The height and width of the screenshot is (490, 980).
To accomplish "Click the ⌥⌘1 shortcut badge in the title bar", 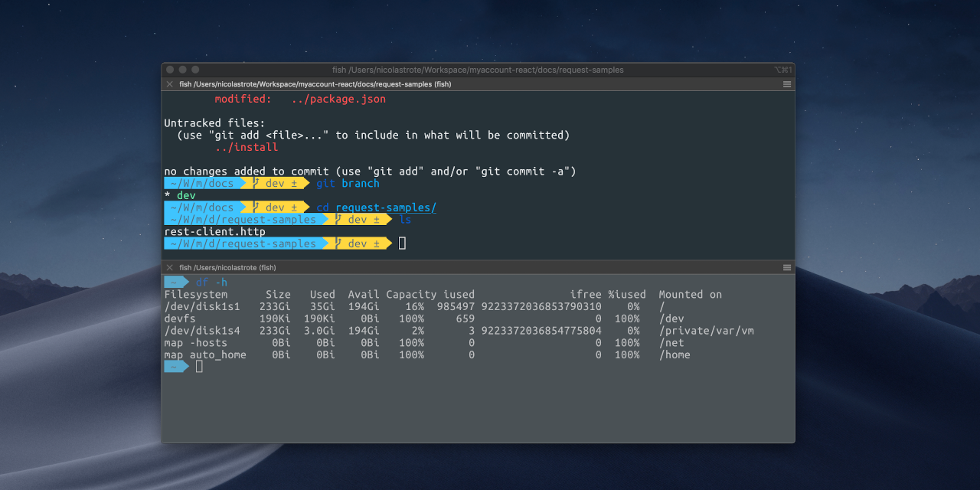I will pos(783,70).
